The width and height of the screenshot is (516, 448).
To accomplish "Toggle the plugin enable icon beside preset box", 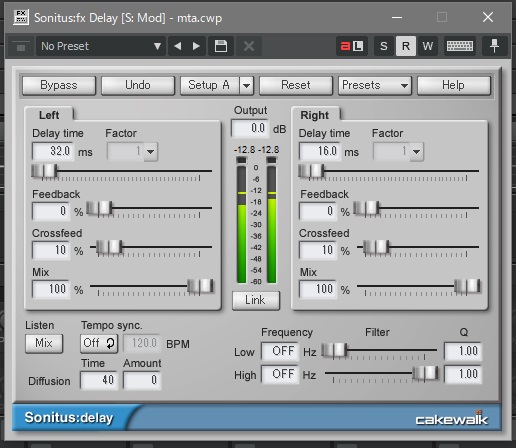I will (21, 47).
